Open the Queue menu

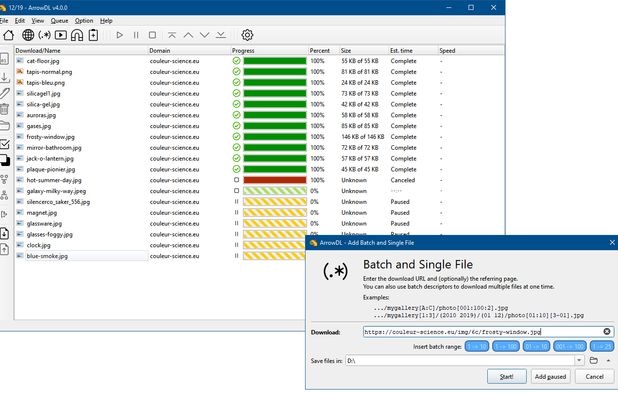pos(60,21)
